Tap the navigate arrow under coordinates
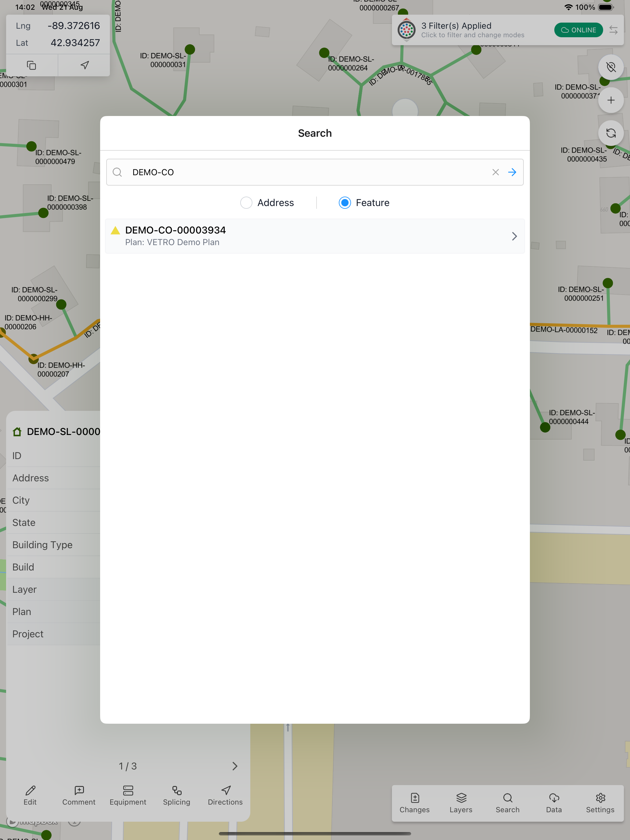Viewport: 630px width, 840px height. [x=85, y=65]
